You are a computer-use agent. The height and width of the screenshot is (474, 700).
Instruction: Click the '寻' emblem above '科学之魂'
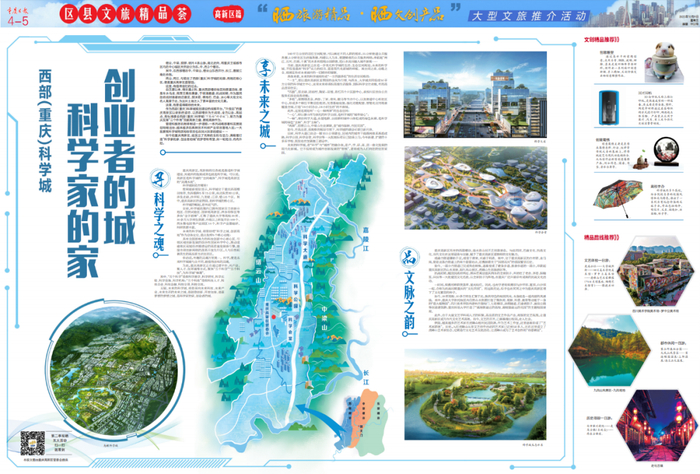pos(159,179)
